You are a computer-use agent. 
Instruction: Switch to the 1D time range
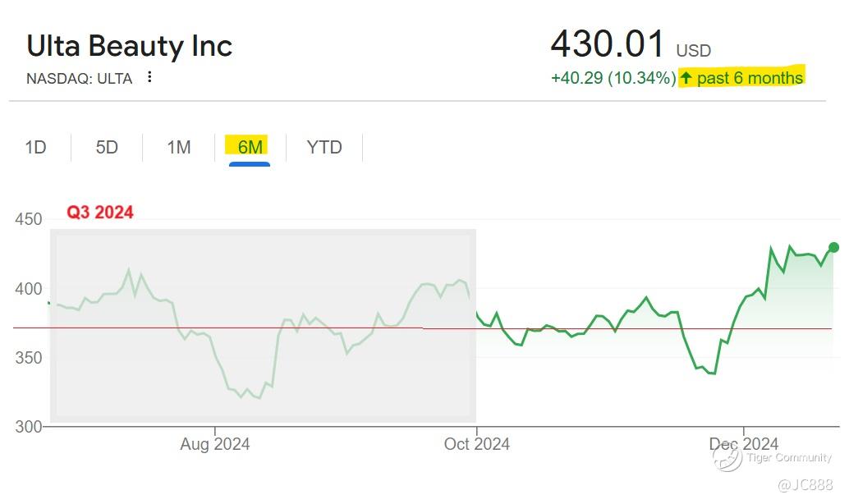click(35, 148)
